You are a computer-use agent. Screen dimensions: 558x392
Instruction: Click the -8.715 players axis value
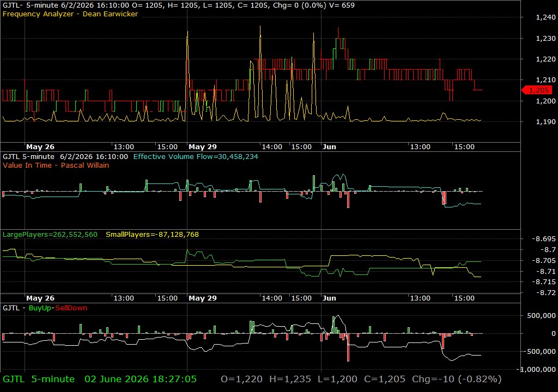[x=543, y=281]
